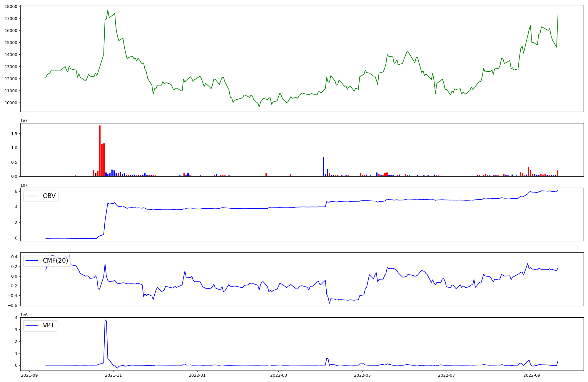Click the CMF(20) legend label
Image resolution: width=588 pixels, height=382 pixels.
(55, 261)
